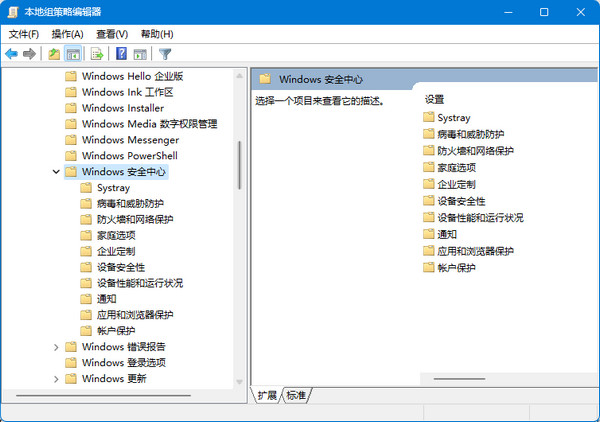The height and width of the screenshot is (422, 600).
Task: Click the tree pane scroll-up arrow
Action: 240,76
